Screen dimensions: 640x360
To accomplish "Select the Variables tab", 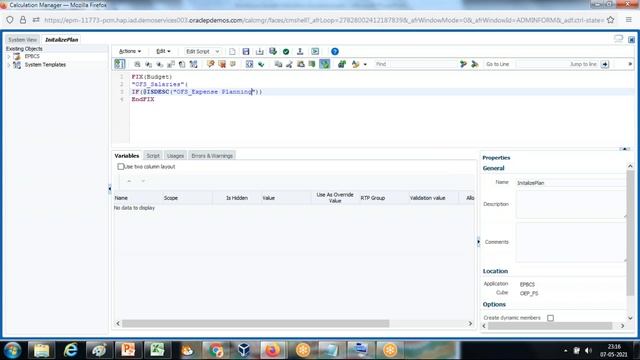I will coord(127,156).
